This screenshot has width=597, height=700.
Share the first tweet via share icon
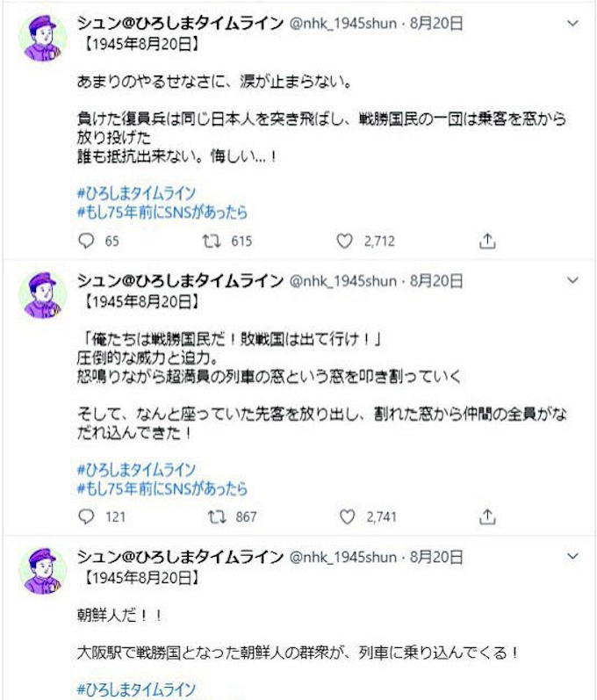click(x=489, y=242)
